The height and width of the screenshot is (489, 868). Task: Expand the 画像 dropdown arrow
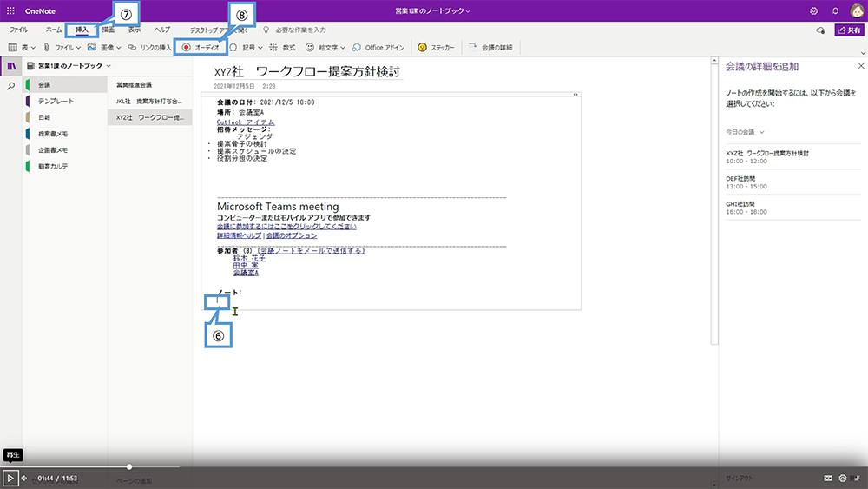pos(118,48)
